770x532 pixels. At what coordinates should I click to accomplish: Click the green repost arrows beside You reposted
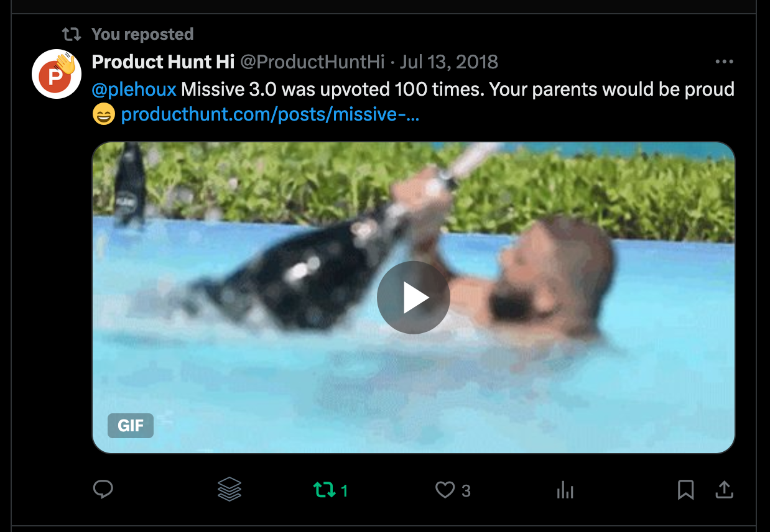pos(72,34)
